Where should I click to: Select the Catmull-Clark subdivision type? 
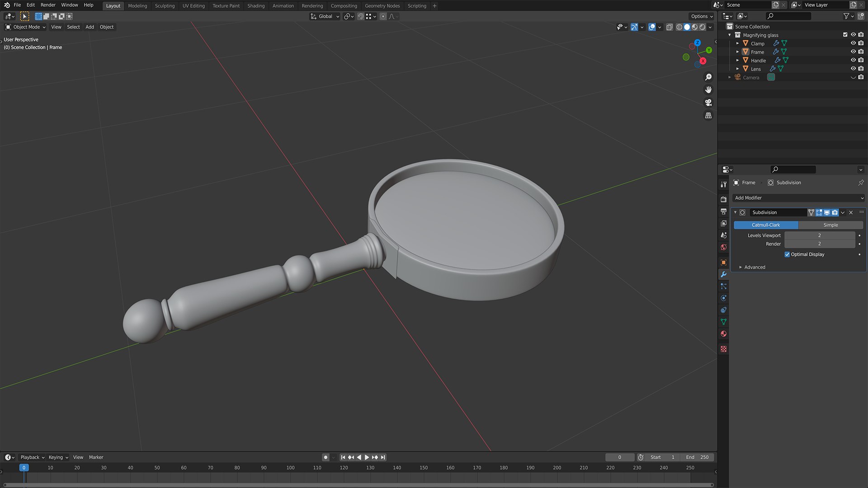[766, 225]
